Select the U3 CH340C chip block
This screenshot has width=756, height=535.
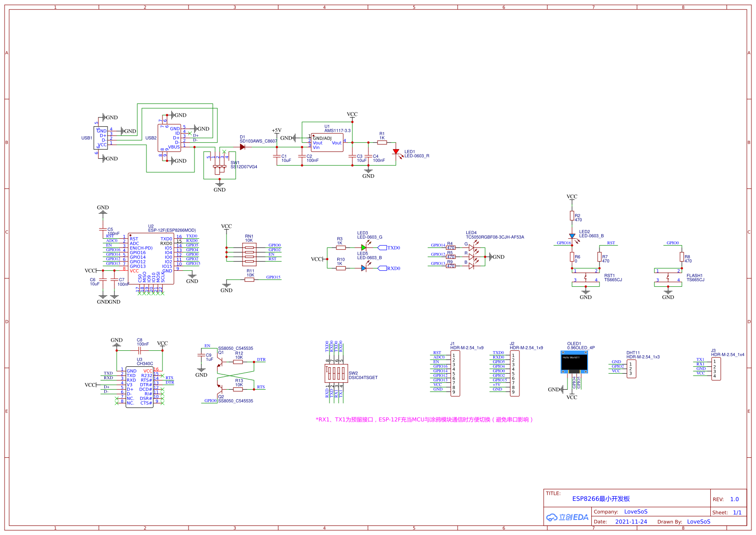140,387
